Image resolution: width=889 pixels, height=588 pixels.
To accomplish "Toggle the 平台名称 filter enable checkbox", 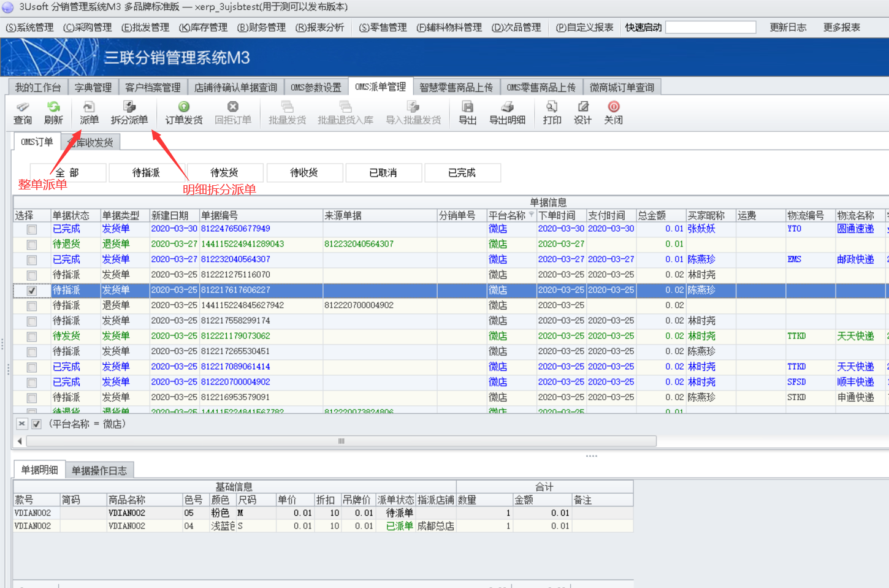I will click(37, 424).
